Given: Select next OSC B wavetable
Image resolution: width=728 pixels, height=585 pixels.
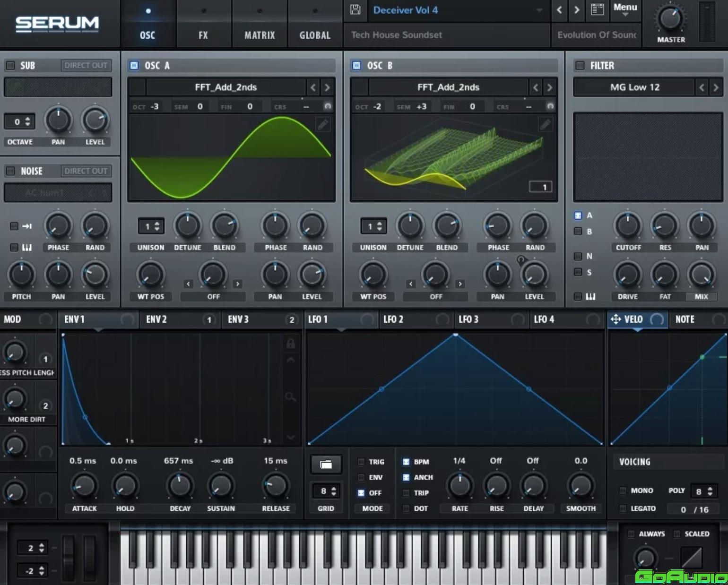Looking at the screenshot, I should 549,87.
